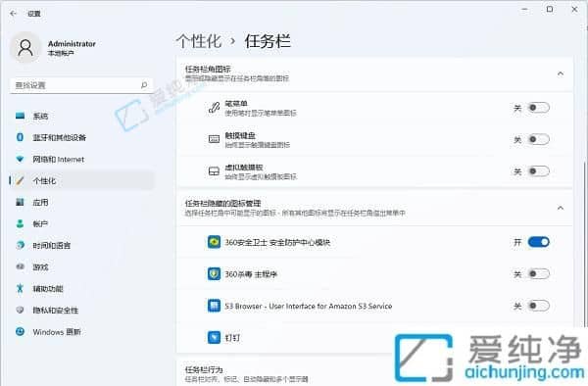
Task: Open 蓝牙和其他设备 settings
Action: coord(81,137)
